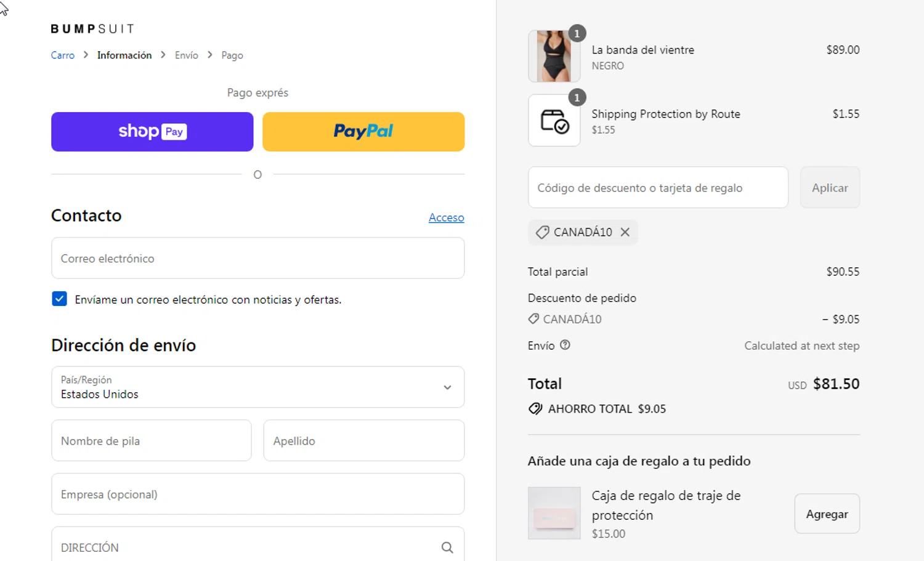Image resolution: width=924 pixels, height=561 pixels.
Task: Click the Shipping Protection by Route icon
Action: [x=554, y=121]
